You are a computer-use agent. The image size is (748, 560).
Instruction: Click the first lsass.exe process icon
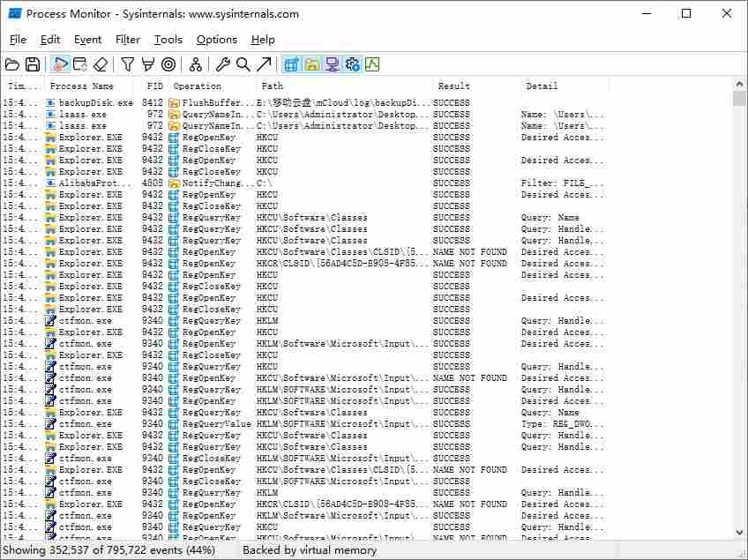click(51, 115)
